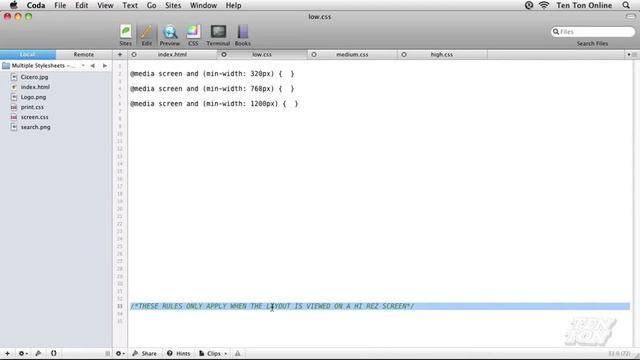Screen dimensions: 640x360
Task: Open the Window menu
Action: (x=203, y=5)
